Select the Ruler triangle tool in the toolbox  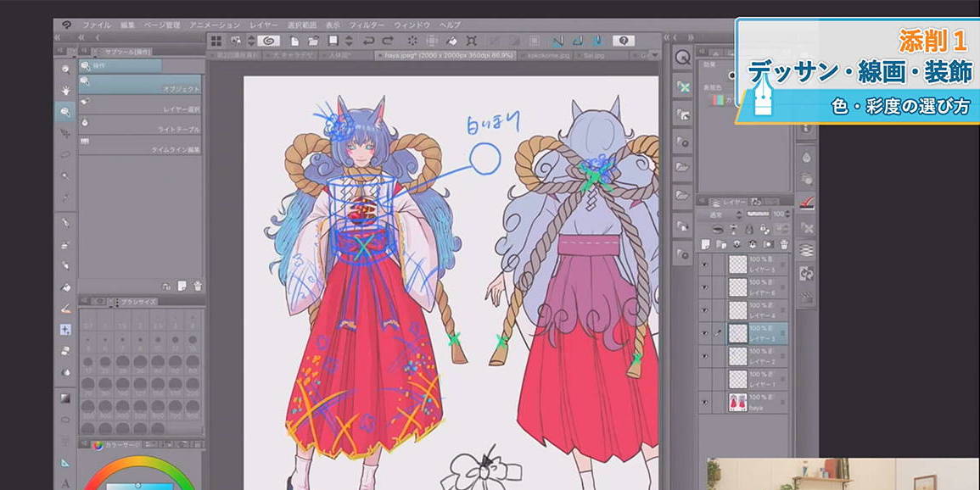click(65, 463)
